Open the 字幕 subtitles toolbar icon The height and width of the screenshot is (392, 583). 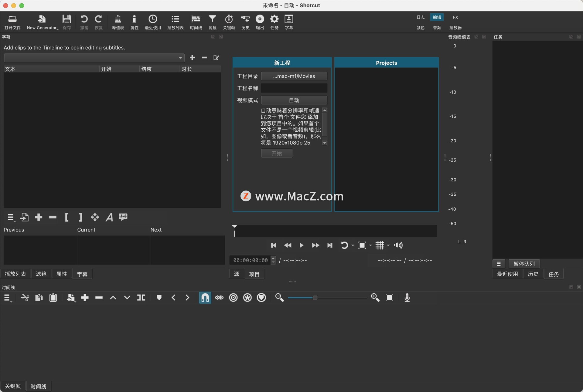click(289, 22)
